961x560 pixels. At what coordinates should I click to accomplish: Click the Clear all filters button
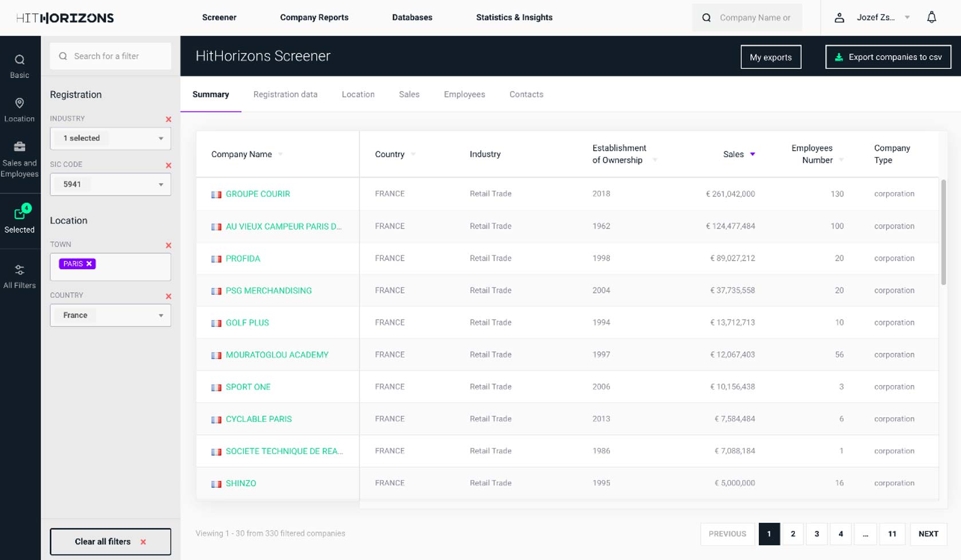(x=111, y=542)
